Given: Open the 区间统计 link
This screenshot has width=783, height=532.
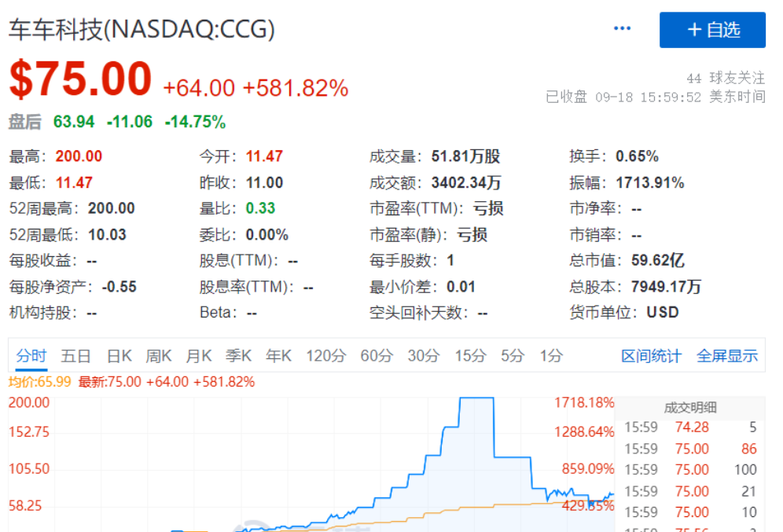Looking at the screenshot, I should point(651,356).
